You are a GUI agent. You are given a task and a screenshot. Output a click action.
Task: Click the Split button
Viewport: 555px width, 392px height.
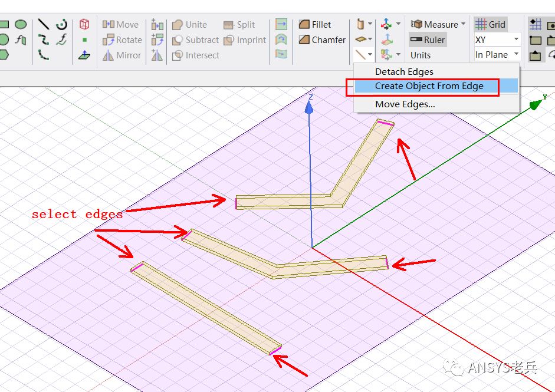[x=239, y=24]
